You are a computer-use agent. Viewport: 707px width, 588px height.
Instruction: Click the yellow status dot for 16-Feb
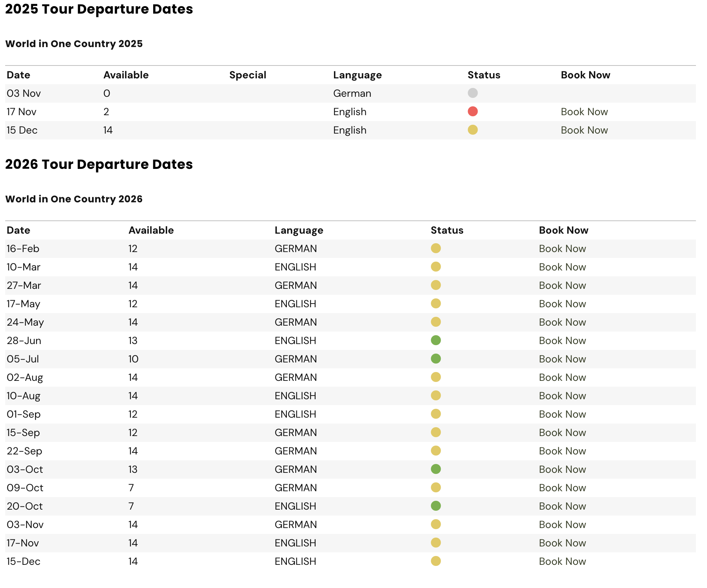[436, 248]
